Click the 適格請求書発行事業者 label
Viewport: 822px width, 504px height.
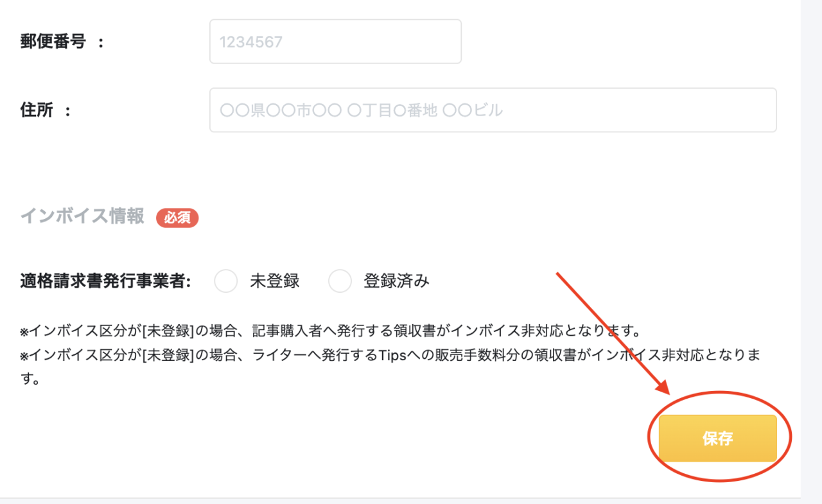(106, 281)
